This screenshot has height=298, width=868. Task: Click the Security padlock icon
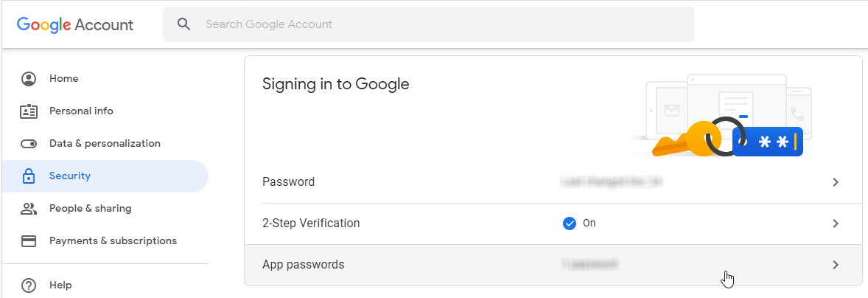tap(29, 176)
